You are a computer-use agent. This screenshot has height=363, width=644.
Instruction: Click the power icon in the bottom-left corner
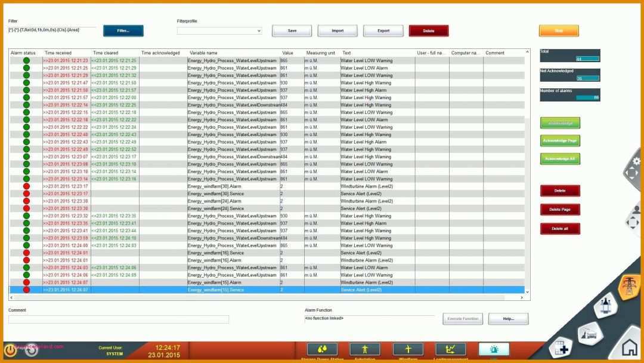pos(10,350)
